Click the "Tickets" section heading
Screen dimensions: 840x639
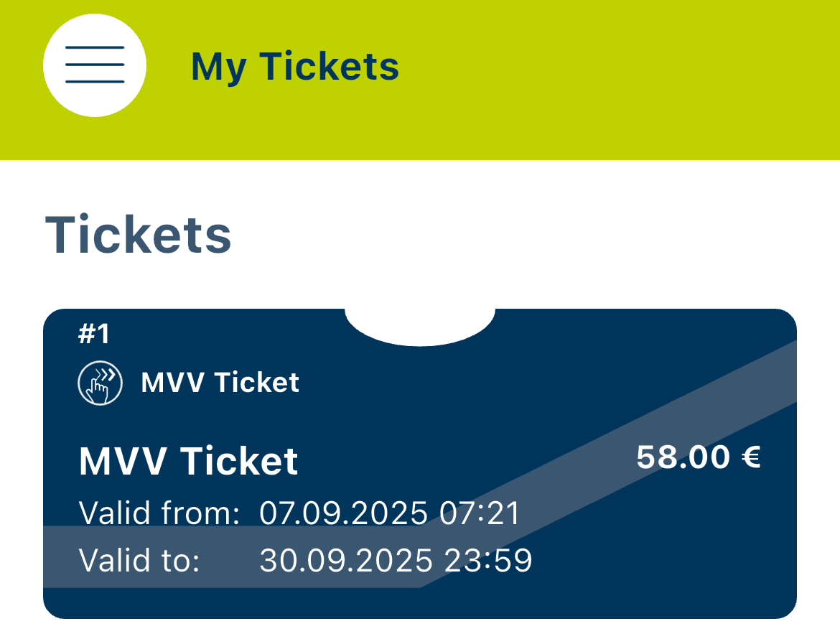pos(139,235)
